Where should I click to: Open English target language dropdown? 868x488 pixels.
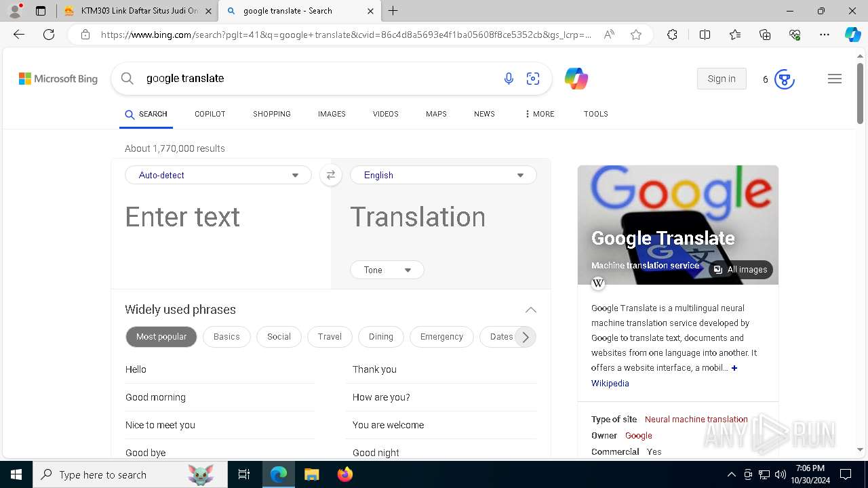443,175
